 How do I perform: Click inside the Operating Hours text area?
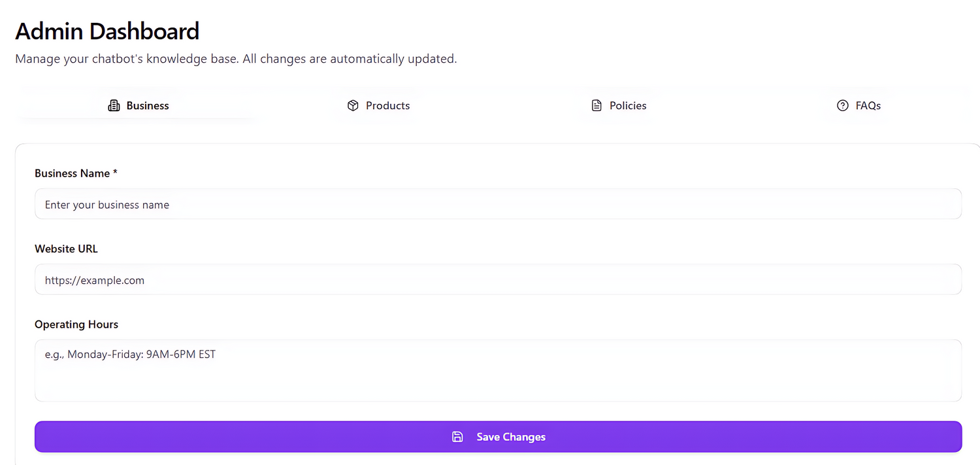pos(498,370)
